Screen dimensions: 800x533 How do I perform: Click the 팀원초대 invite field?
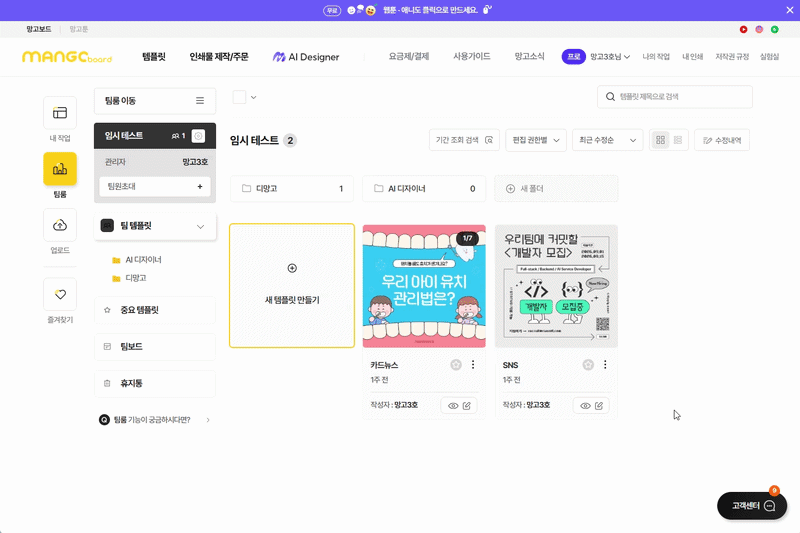[155, 187]
